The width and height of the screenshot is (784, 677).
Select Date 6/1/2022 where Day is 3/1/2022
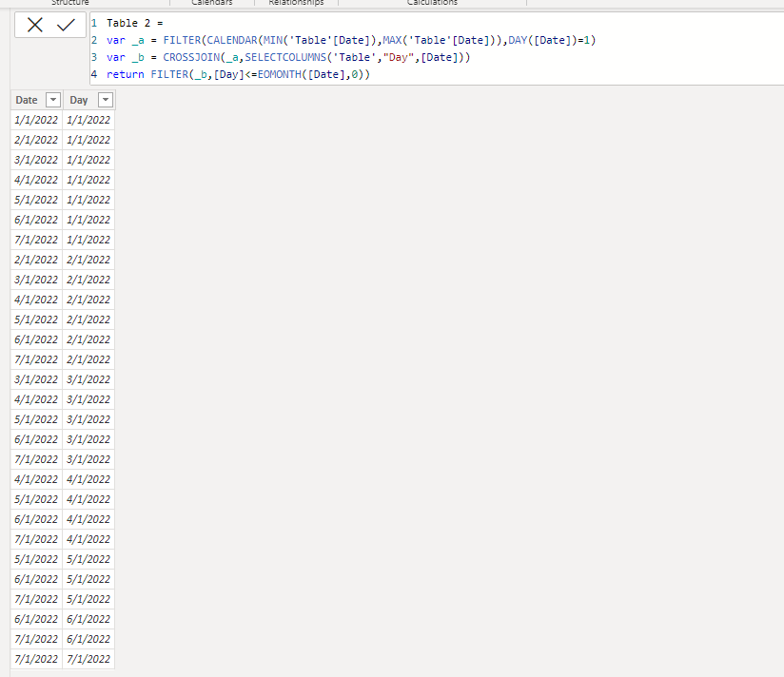coord(36,439)
